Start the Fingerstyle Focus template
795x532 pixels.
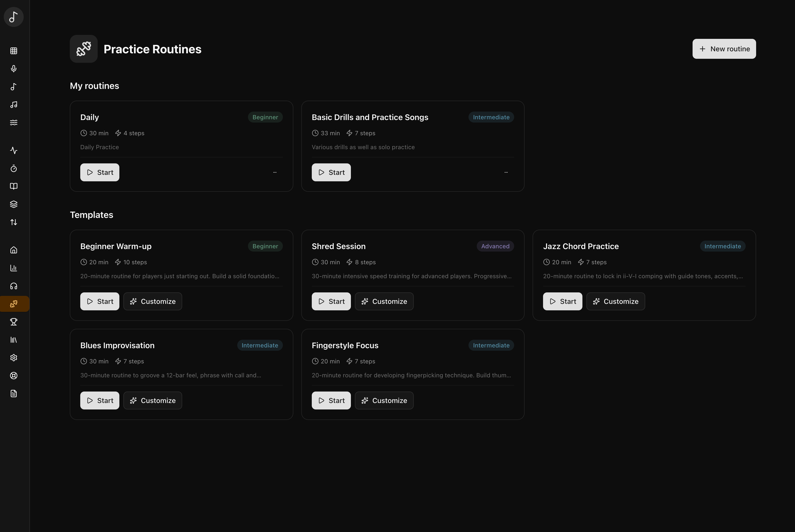pos(331,400)
